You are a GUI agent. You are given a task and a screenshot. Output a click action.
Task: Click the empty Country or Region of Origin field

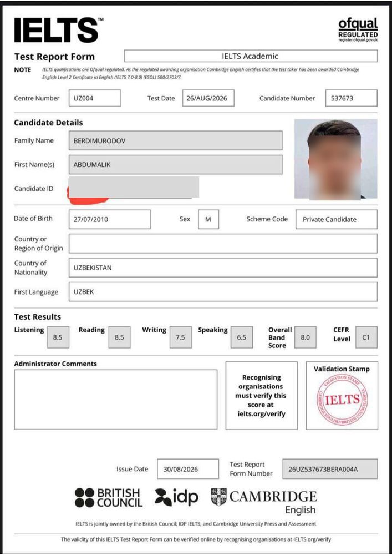tap(223, 244)
